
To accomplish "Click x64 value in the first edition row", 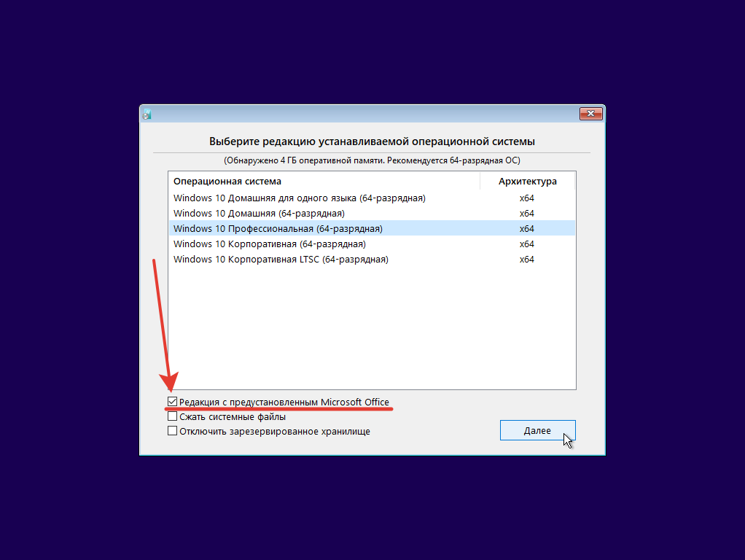I will pyautogui.click(x=526, y=198).
